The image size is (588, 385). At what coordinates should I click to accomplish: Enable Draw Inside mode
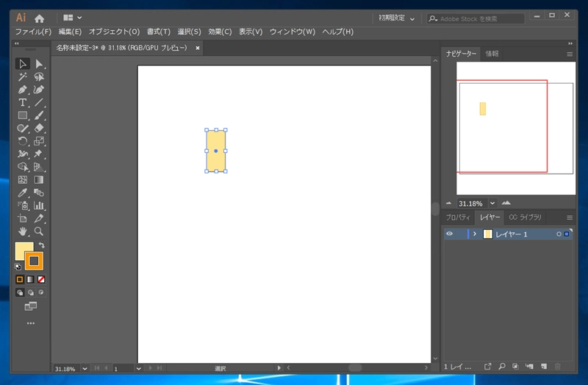coord(41,292)
